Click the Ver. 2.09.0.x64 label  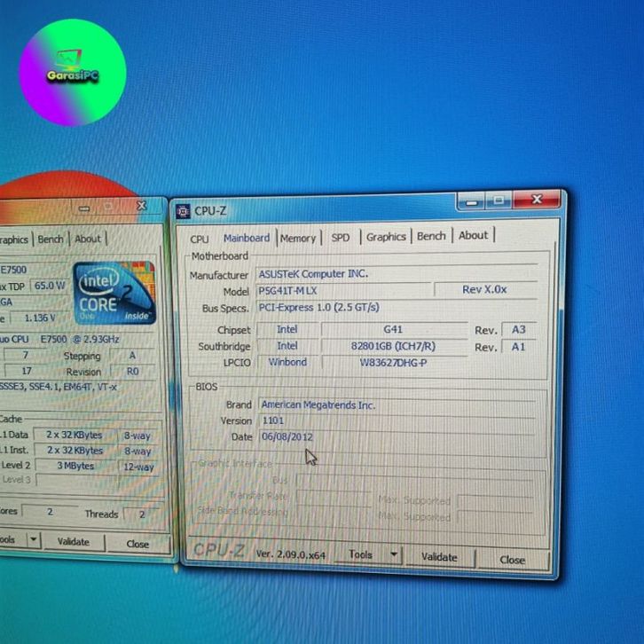290,554
